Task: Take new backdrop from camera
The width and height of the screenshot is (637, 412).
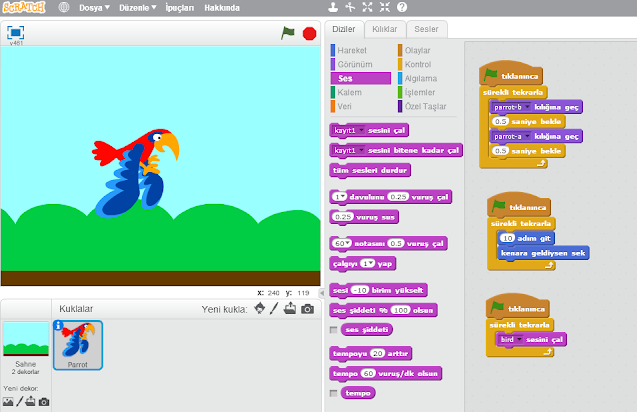Action: pyautogui.click(x=44, y=402)
